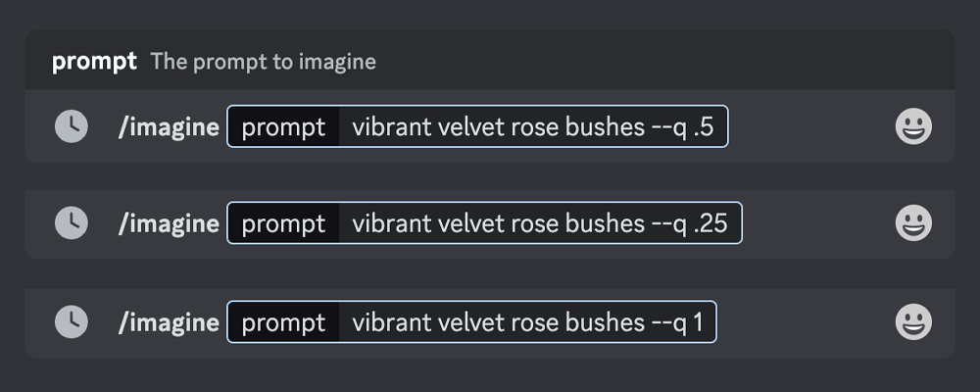Click empty space right of the --q .25 field
980x392 pixels.
(815, 223)
